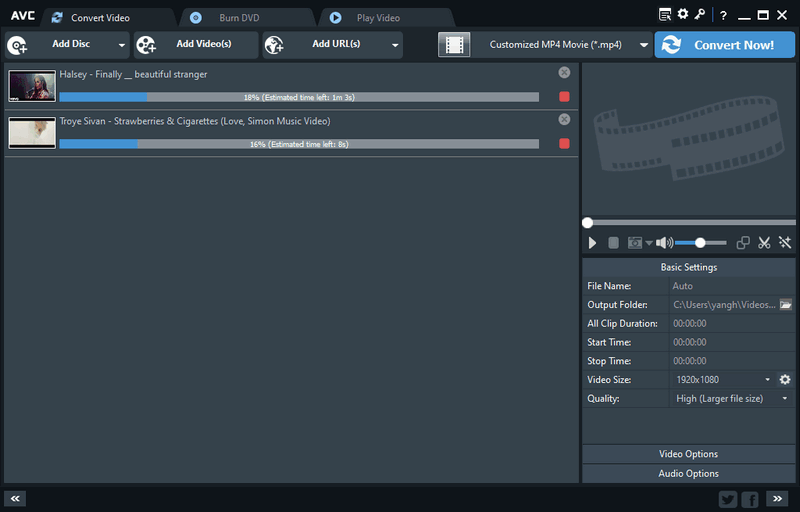Click double-right arrows at bottom right

pyautogui.click(x=777, y=499)
